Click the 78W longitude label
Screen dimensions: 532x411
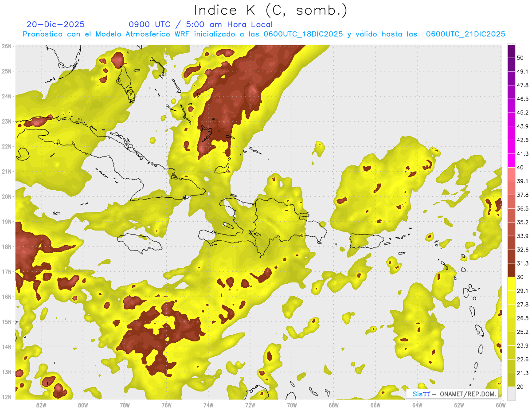click(125, 405)
